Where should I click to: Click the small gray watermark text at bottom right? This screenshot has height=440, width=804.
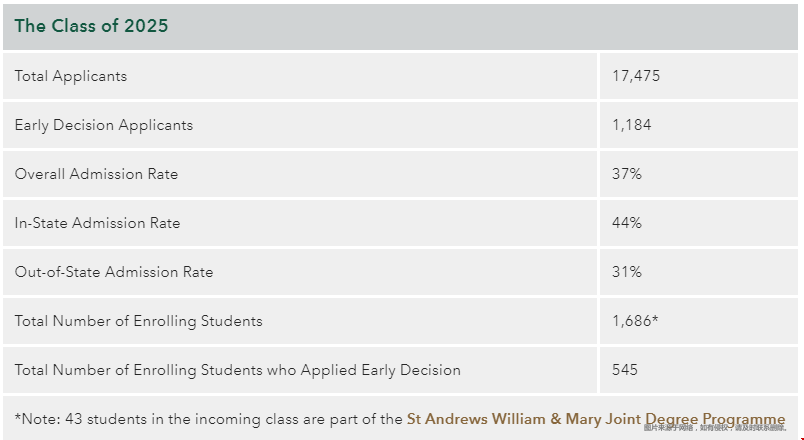click(715, 428)
